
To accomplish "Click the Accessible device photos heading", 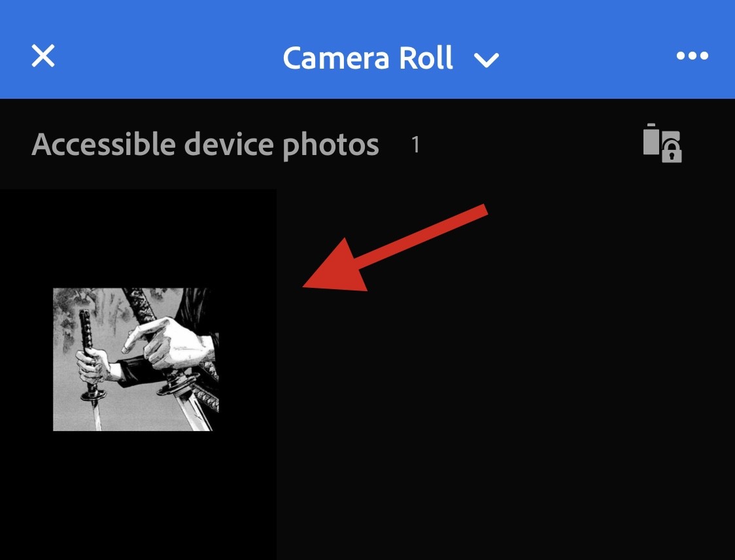I will tap(205, 144).
